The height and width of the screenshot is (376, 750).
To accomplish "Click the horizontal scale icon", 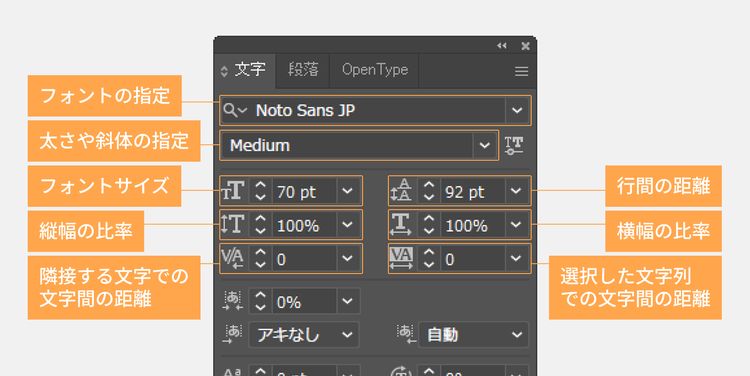I will tap(401, 225).
